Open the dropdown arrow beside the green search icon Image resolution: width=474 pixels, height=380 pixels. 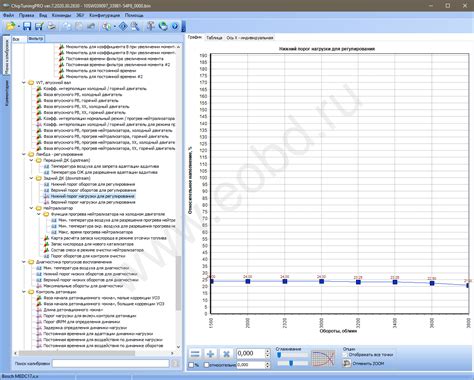pyautogui.click(x=115, y=27)
